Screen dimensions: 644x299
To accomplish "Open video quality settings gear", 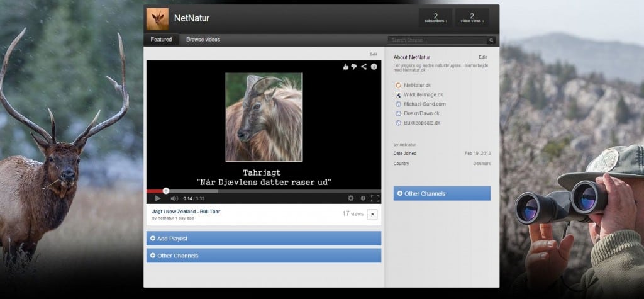I will point(351,198).
